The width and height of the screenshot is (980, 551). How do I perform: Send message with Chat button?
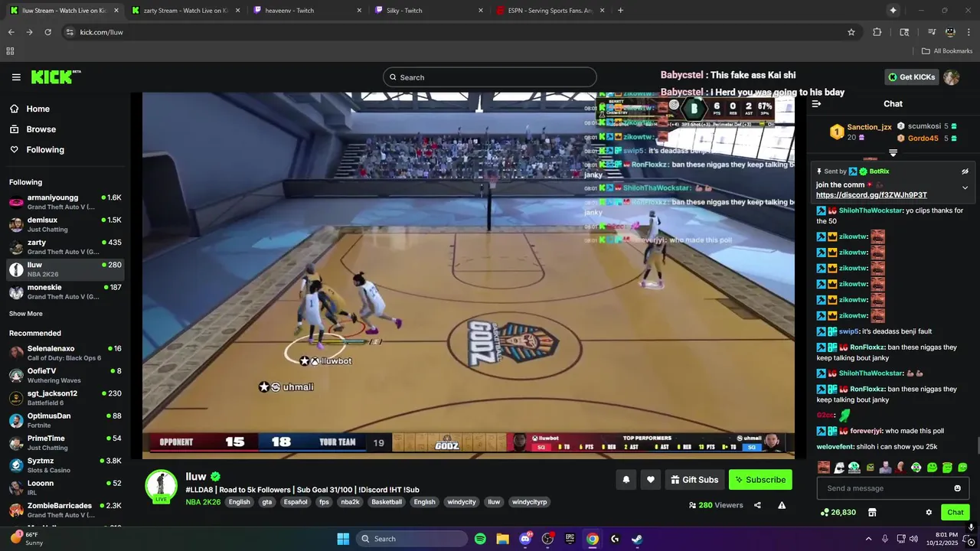click(955, 512)
